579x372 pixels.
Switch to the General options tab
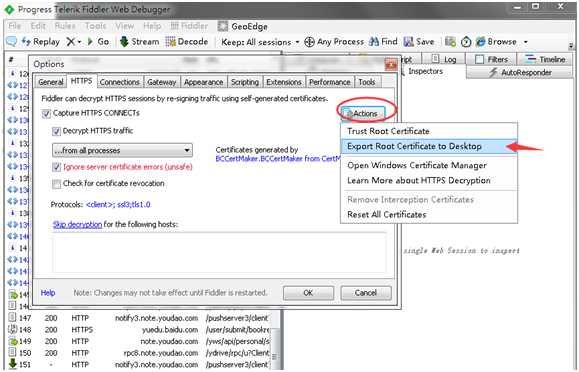51,82
